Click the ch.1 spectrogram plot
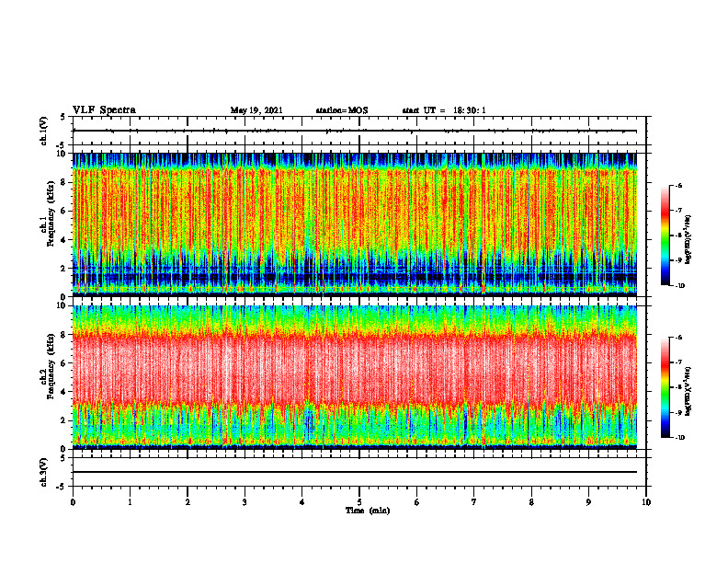This screenshot has width=728, height=563. click(355, 224)
